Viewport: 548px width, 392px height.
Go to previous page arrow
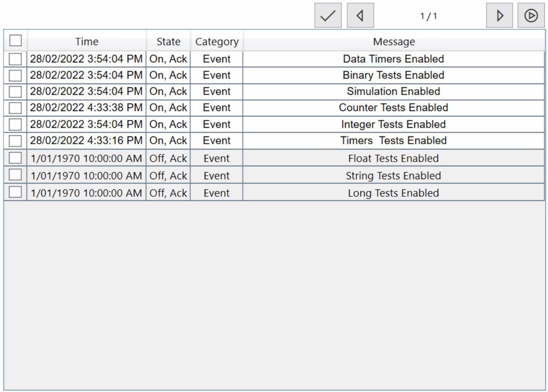pos(360,16)
